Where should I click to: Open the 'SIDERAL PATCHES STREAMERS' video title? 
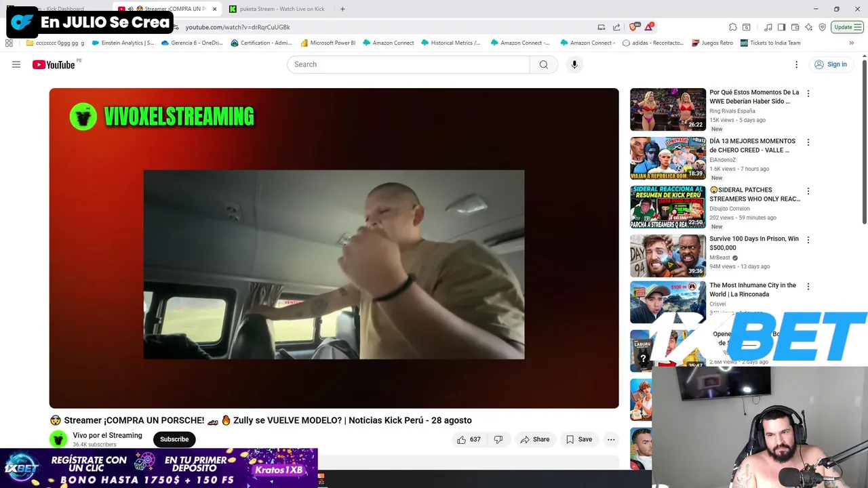pos(755,195)
